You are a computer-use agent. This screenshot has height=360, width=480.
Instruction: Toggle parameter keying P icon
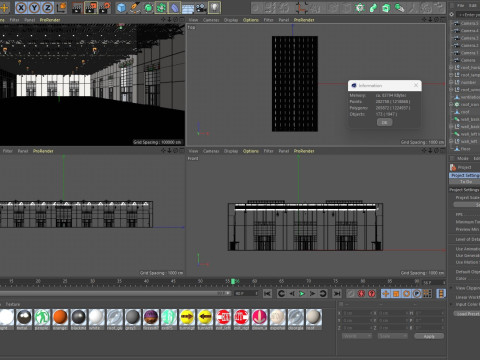(417, 294)
